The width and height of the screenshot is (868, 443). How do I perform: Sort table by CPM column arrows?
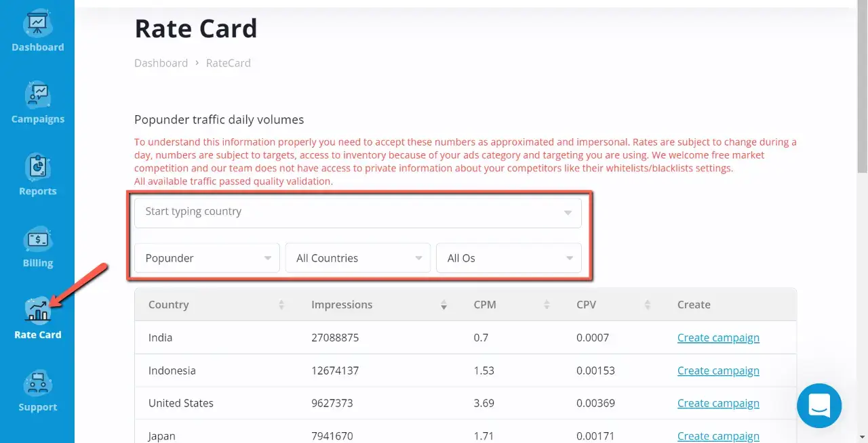pos(547,305)
